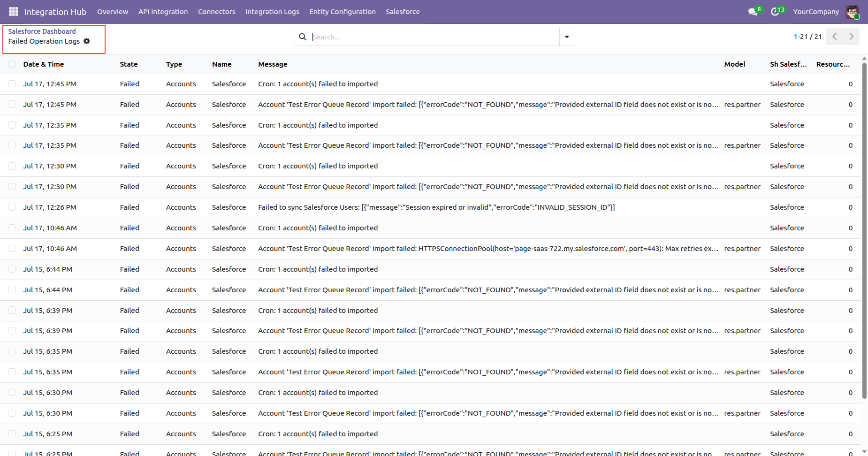
Task: Open the gear actions menu beside Failed Operation Logs
Action: click(x=87, y=41)
